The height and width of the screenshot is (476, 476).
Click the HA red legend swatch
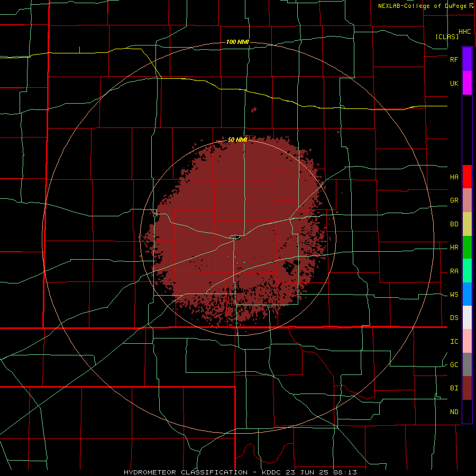point(467,177)
